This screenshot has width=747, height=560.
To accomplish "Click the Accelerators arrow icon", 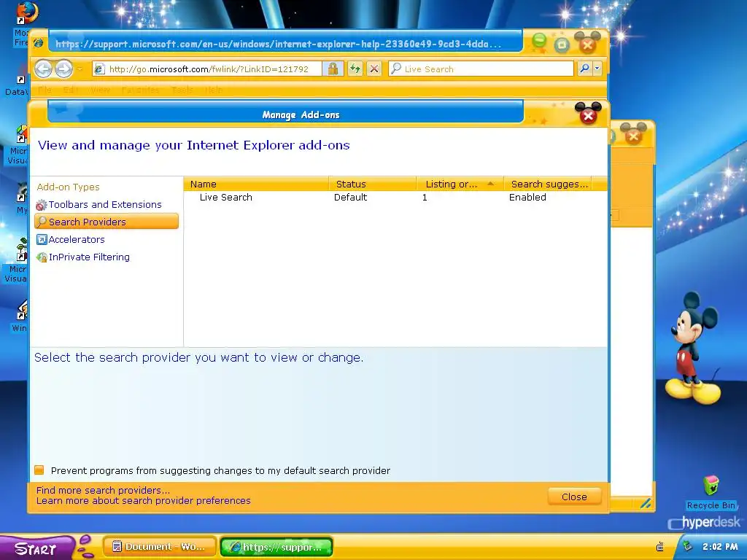I will point(42,239).
